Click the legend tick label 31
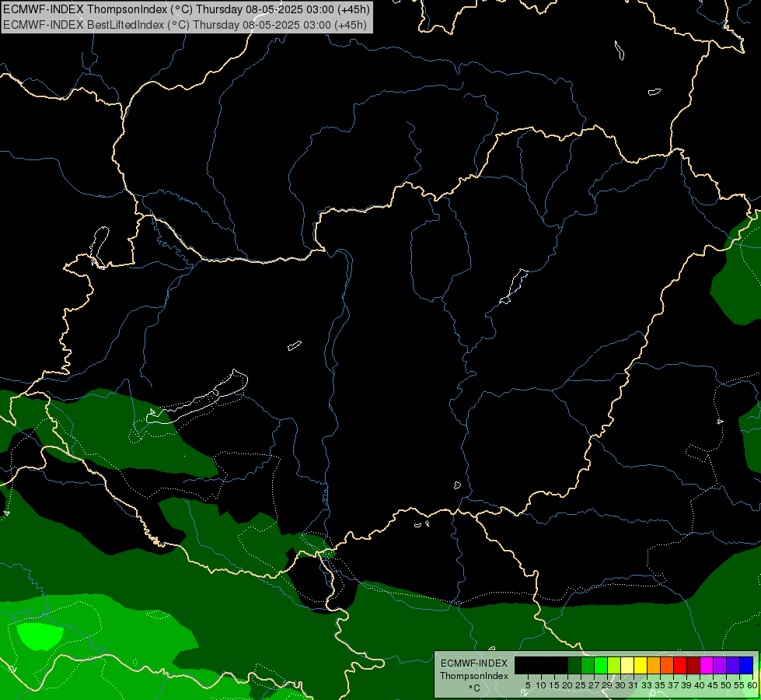 (634, 685)
